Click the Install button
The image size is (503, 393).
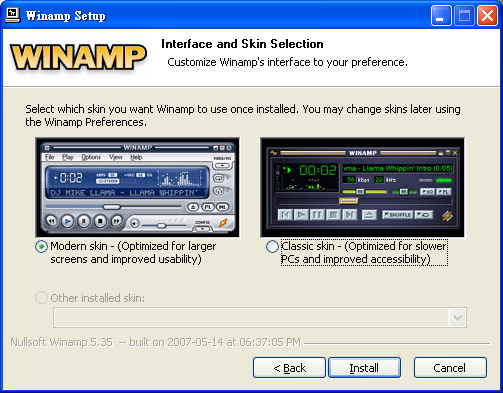click(364, 368)
